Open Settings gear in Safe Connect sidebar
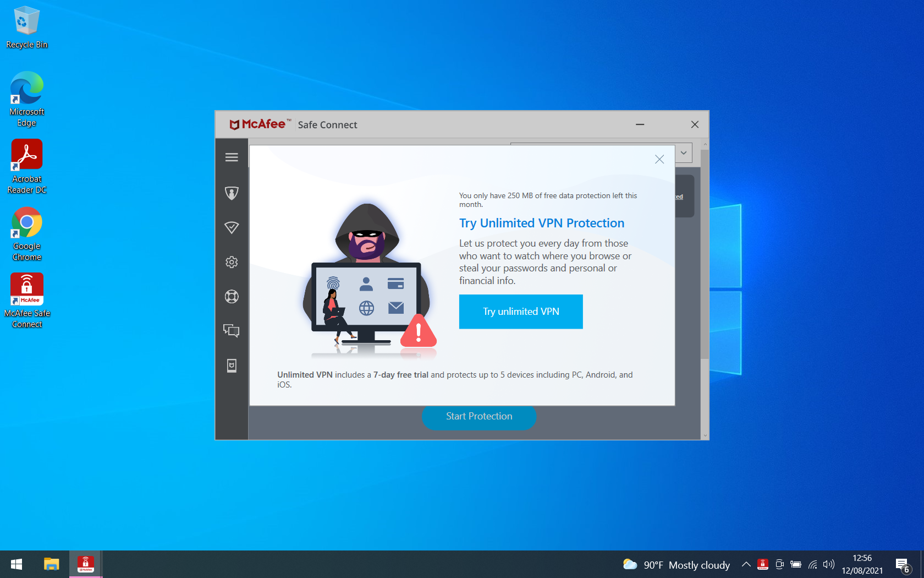This screenshot has width=924, height=578. [x=232, y=262]
